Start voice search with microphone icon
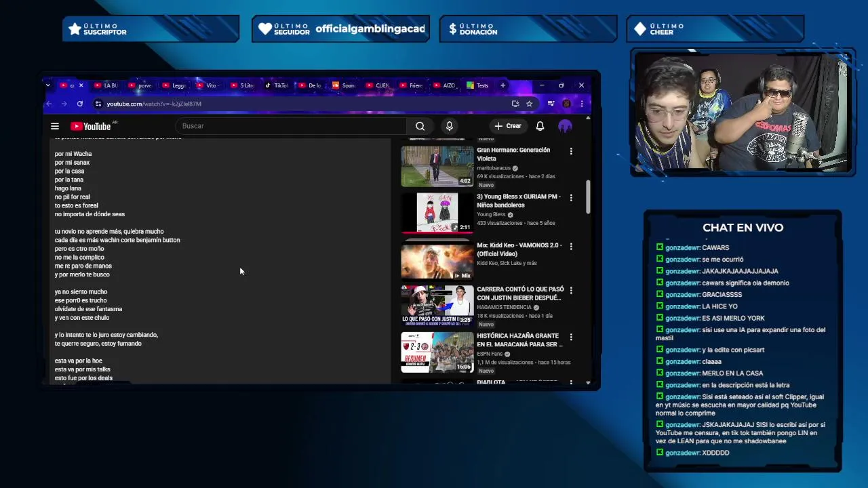 click(449, 126)
